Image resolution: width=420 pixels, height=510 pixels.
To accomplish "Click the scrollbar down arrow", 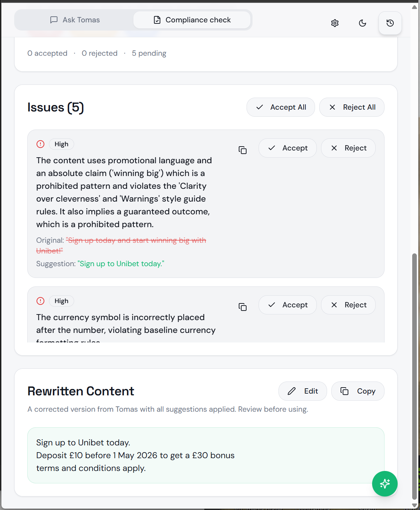I will pyautogui.click(x=414, y=505).
